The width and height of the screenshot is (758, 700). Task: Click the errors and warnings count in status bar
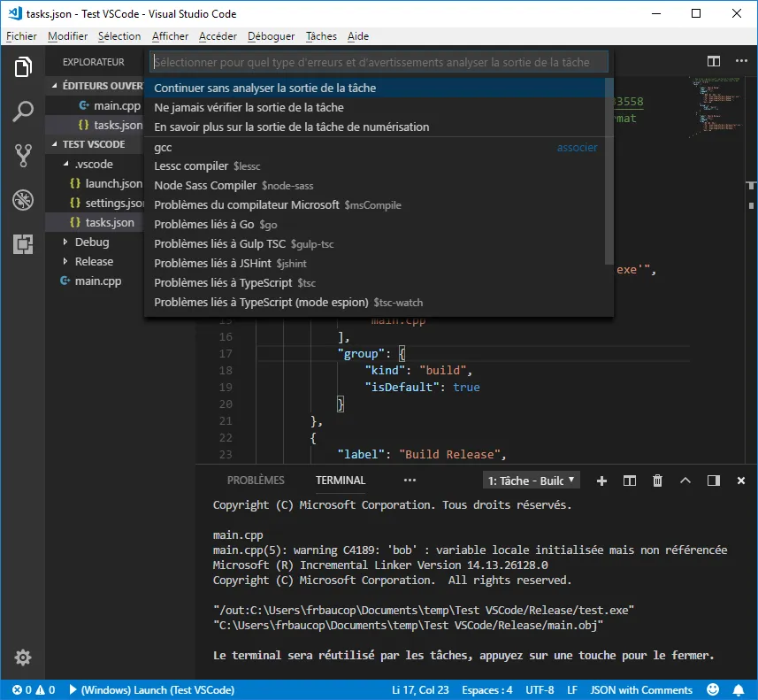(34, 690)
